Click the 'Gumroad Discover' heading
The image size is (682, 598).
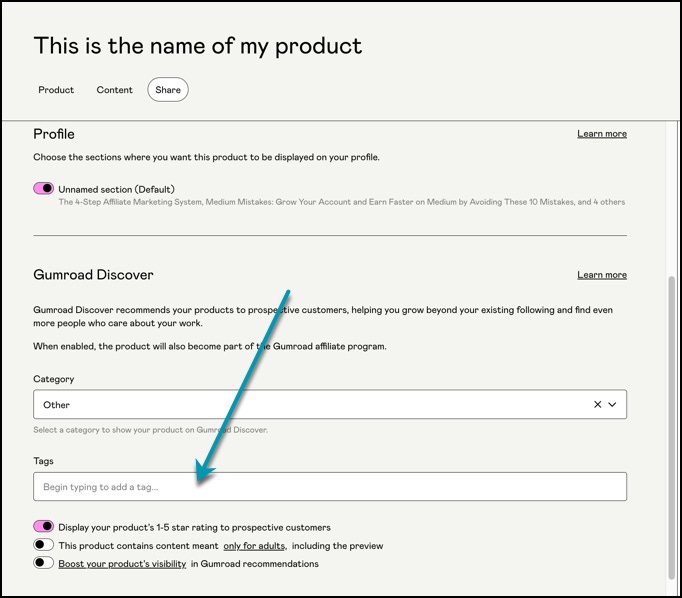(93, 275)
